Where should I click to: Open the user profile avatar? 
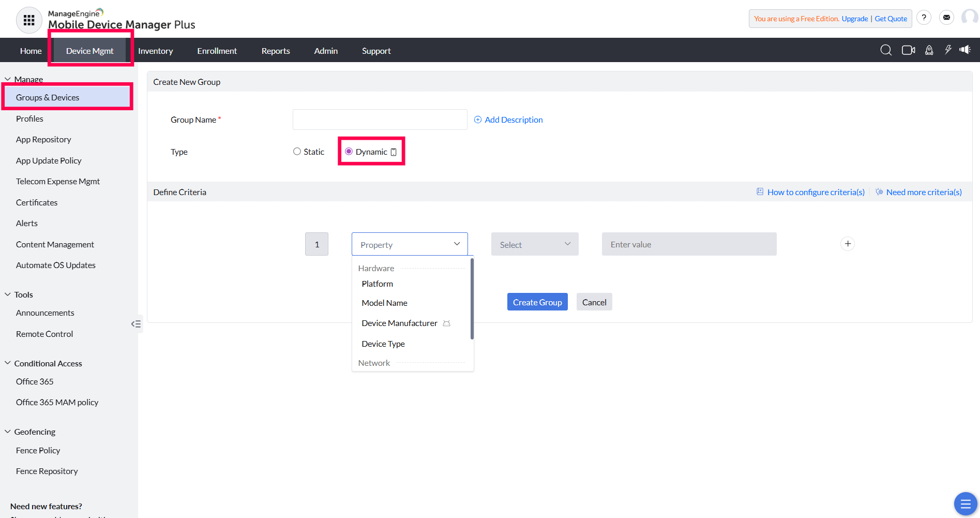pyautogui.click(x=969, y=18)
